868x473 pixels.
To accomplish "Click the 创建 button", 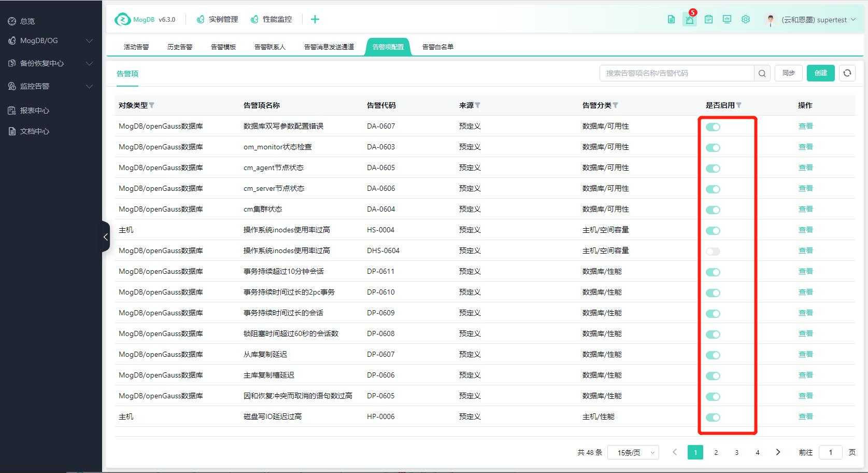I will (x=821, y=73).
